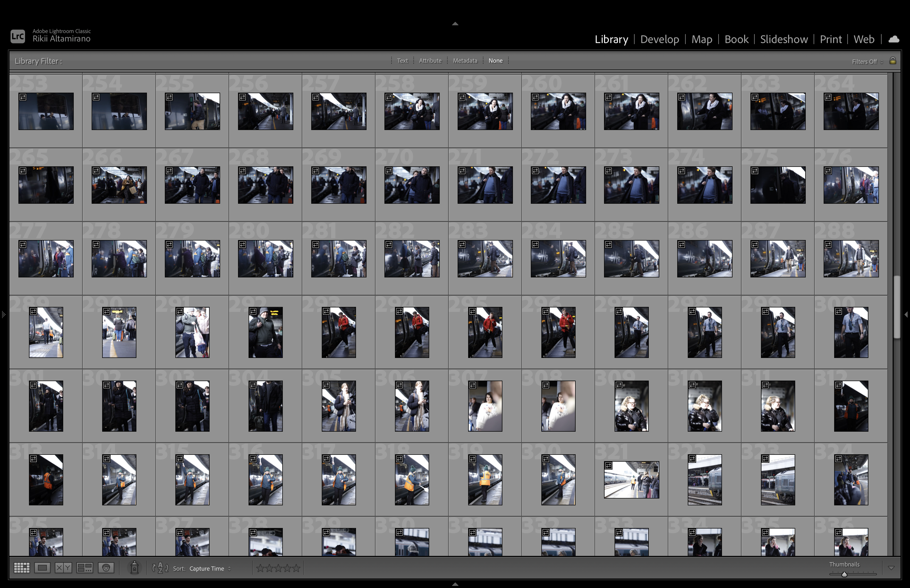Reverse sort direction with A-Z icon
The height and width of the screenshot is (588, 910).
pos(160,568)
